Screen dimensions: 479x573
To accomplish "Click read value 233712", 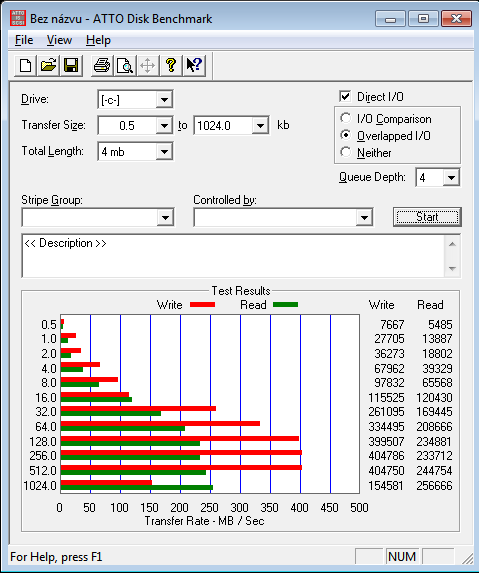I will point(434,456).
